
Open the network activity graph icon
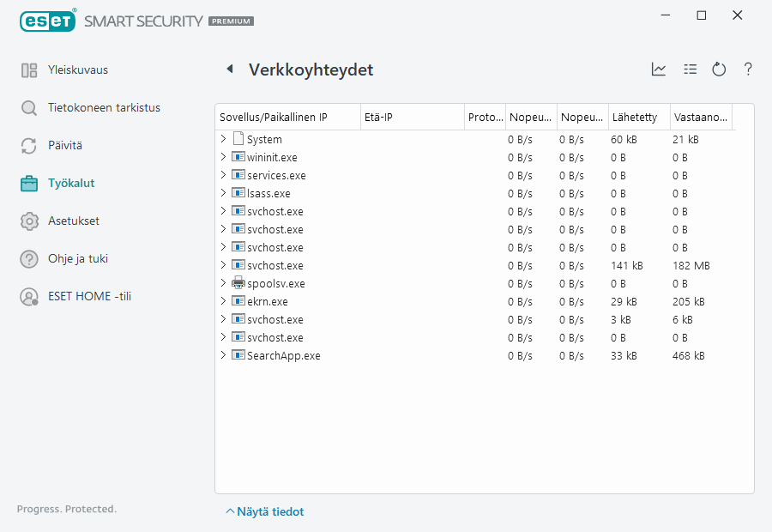click(x=659, y=70)
